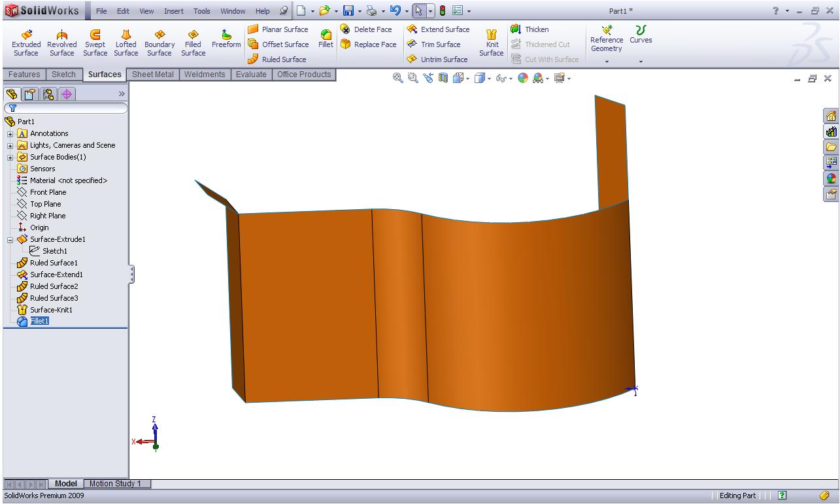The height and width of the screenshot is (504, 840).
Task: Open the ConfigurationManager panel tab
Action: tap(49, 94)
